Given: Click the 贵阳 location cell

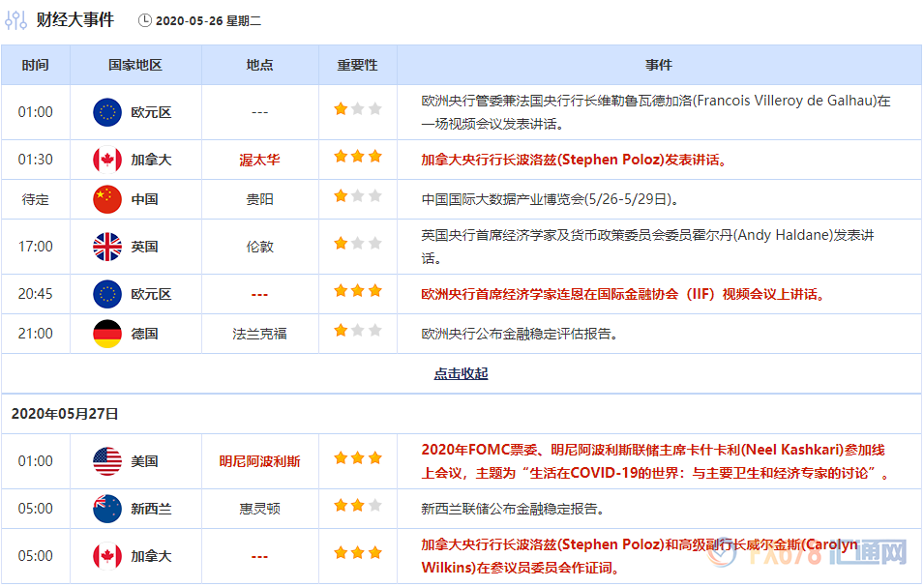Looking at the screenshot, I should tap(260, 199).
